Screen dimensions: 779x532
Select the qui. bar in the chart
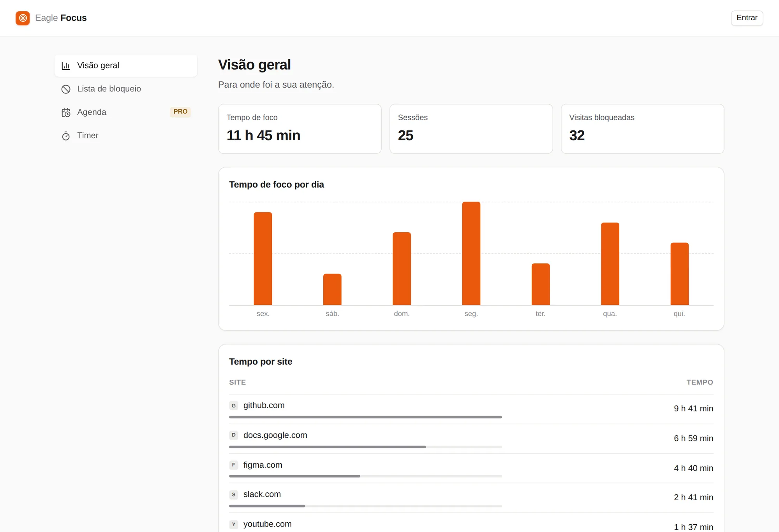pyautogui.click(x=680, y=274)
